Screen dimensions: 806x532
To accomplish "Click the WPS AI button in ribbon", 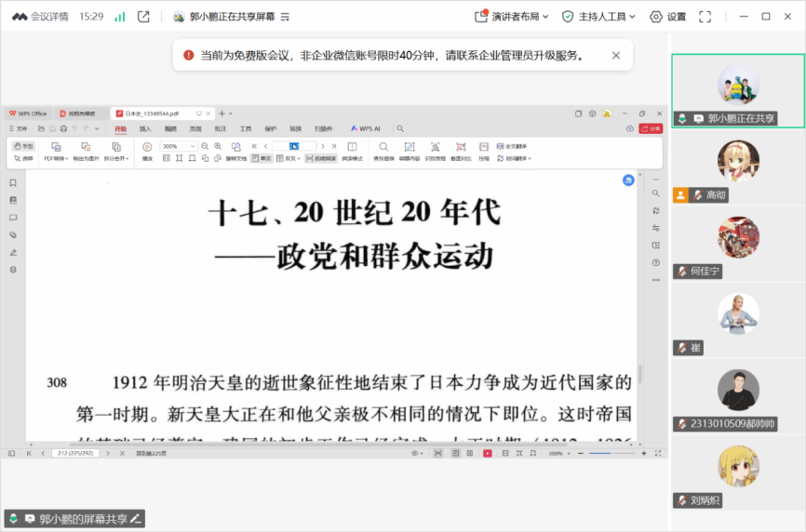I will (366, 128).
